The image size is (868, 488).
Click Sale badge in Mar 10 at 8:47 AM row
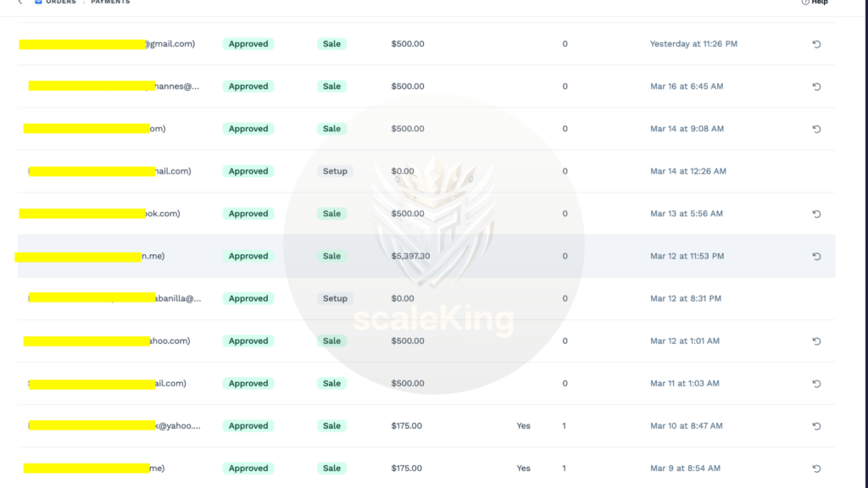click(331, 426)
